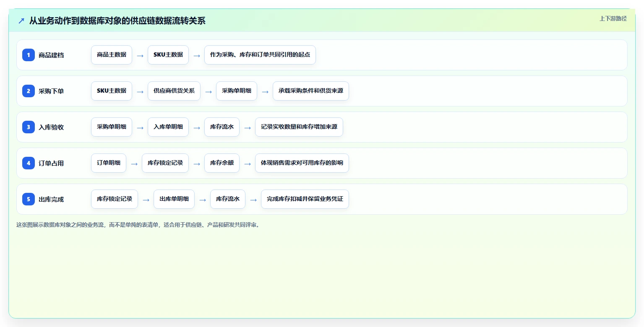Select 库存流水 chip in 出库完成 row

(x=228, y=199)
